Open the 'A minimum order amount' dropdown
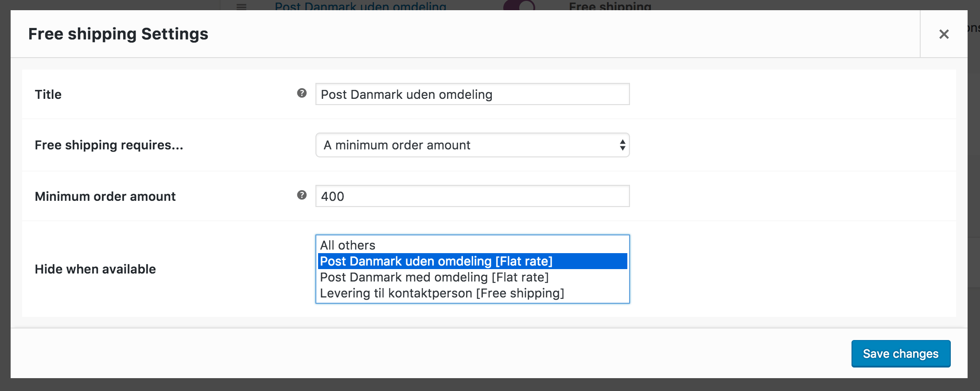The width and height of the screenshot is (980, 391). (x=472, y=145)
